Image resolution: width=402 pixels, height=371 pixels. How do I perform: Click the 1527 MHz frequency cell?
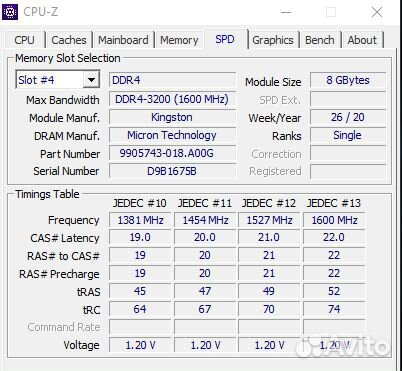coord(269,220)
